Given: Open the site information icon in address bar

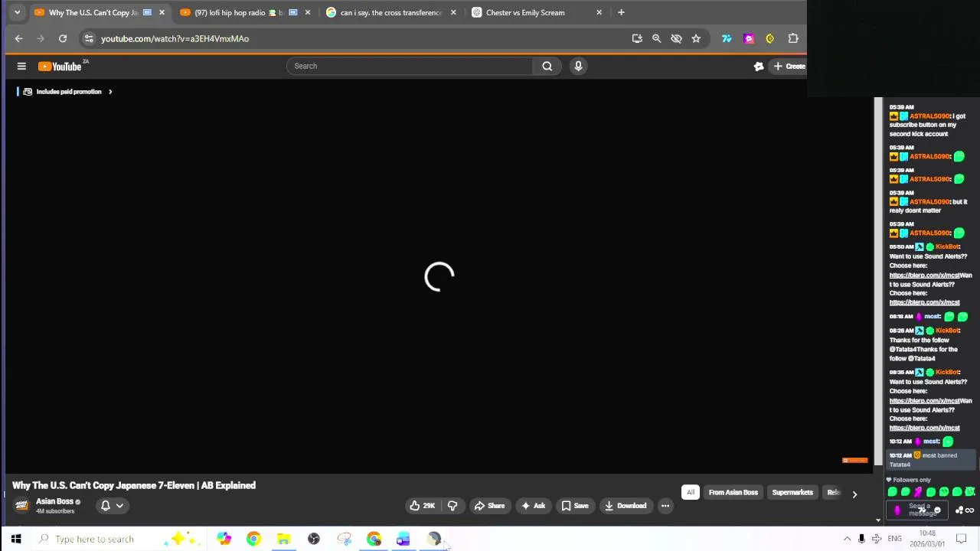Looking at the screenshot, I should click(89, 38).
